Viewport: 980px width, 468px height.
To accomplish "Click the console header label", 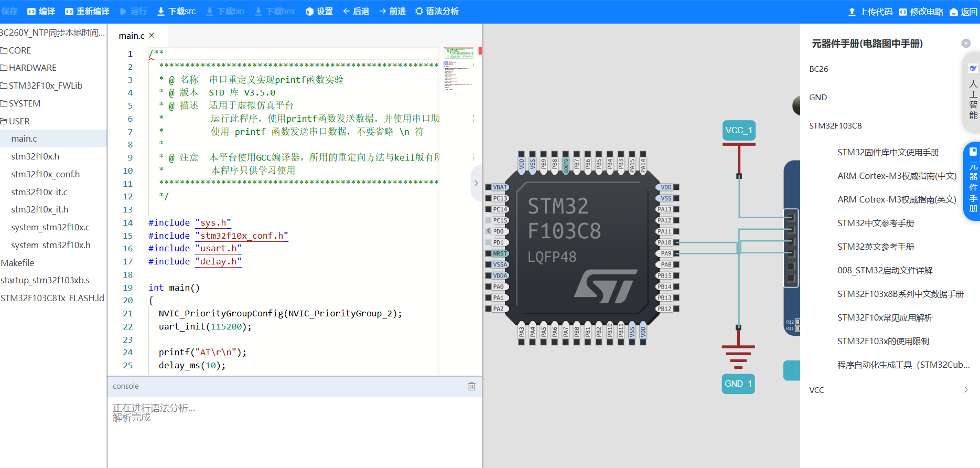I will (126, 386).
